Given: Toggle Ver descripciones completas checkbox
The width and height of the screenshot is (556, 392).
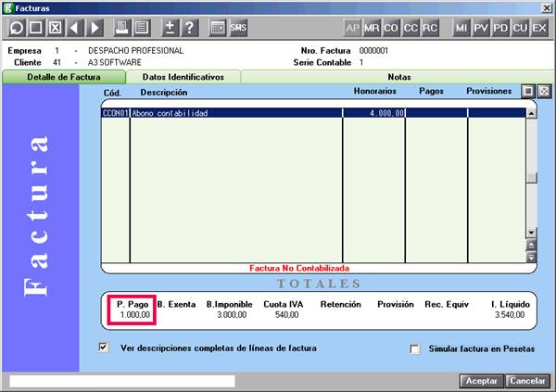Looking at the screenshot, I should tap(104, 348).
